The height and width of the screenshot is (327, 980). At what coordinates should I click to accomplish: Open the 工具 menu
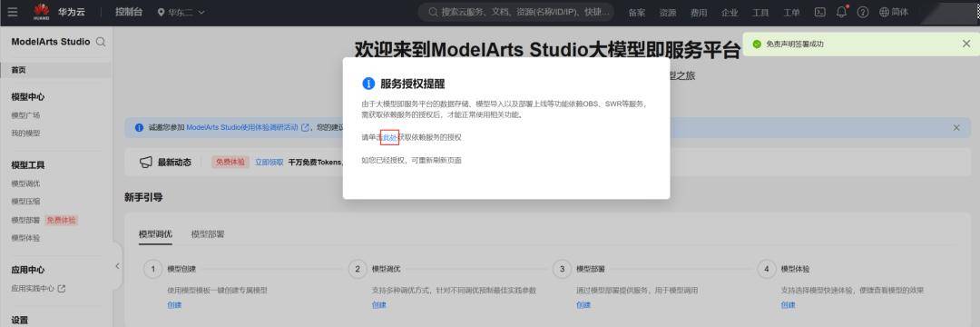coord(760,13)
